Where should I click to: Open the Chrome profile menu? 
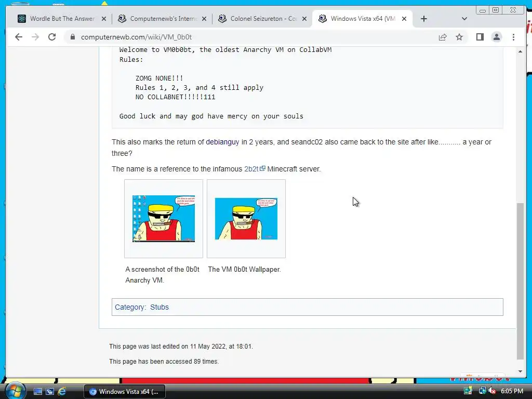496,37
